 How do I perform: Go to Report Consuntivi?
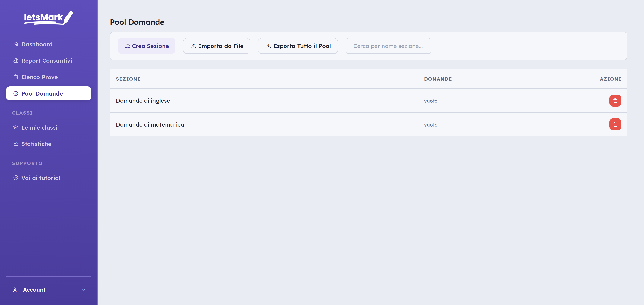49,61
